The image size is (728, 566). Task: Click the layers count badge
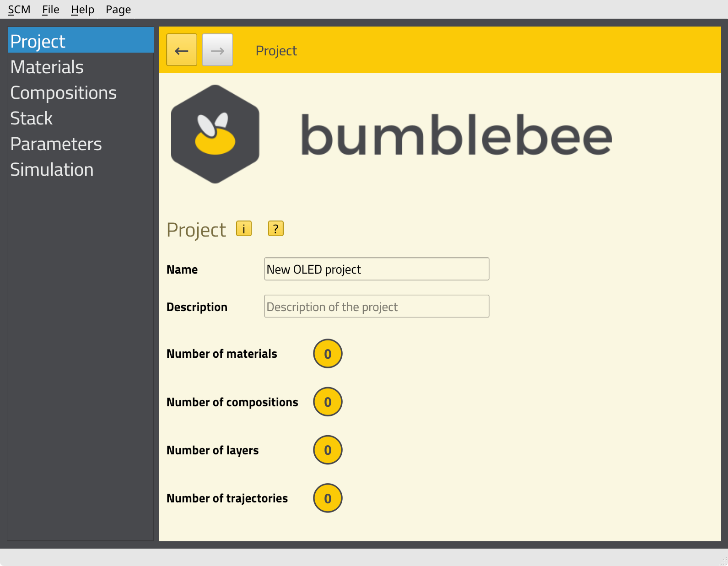(328, 450)
